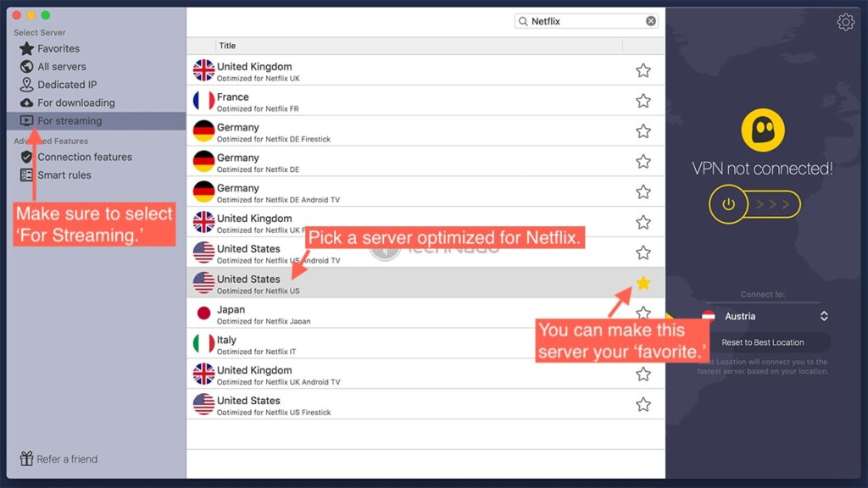The height and width of the screenshot is (488, 868).
Task: Unfavorite the yellow-starred United States Netflix US server
Action: (643, 283)
